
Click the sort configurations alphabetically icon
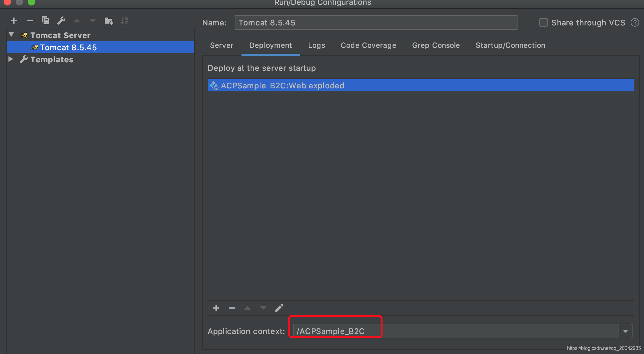tap(124, 21)
